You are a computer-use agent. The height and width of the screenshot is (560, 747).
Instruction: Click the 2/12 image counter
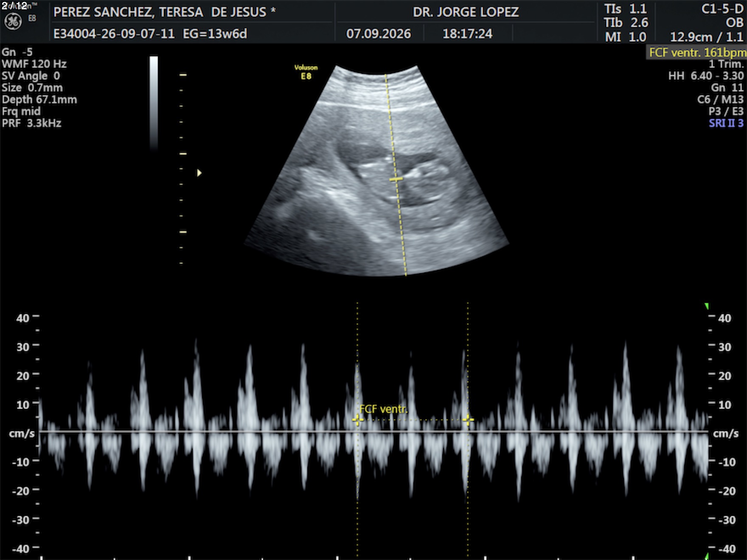tap(14, 6)
